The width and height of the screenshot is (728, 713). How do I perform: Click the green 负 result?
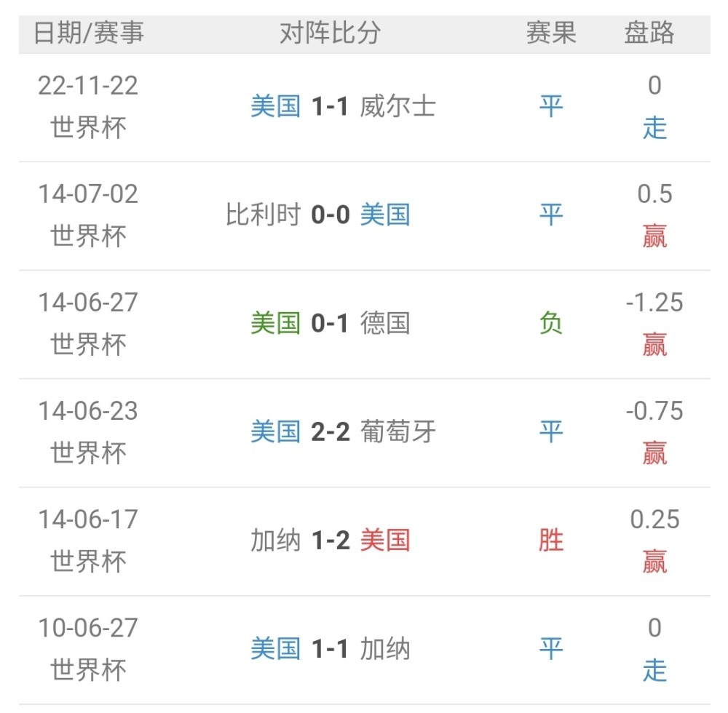(551, 323)
